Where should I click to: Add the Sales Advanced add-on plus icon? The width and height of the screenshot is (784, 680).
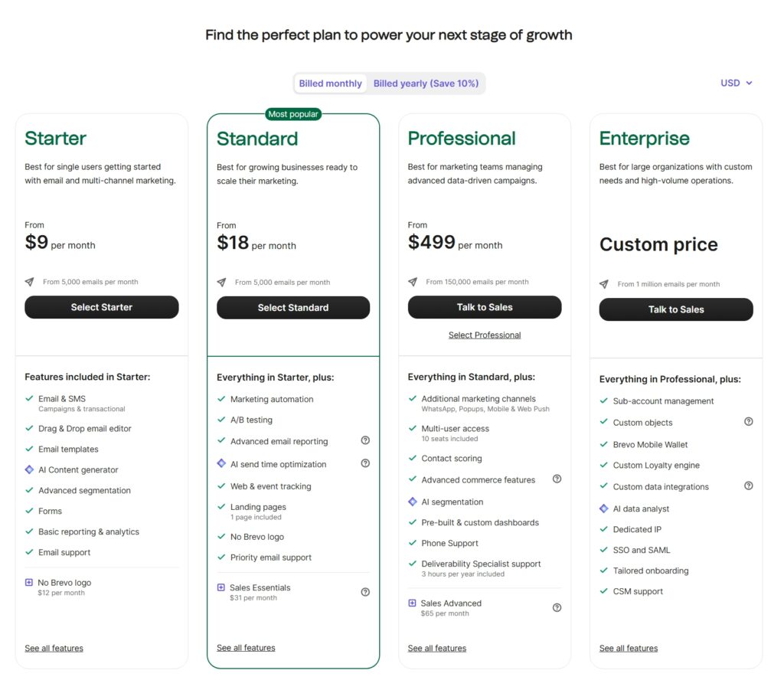(x=412, y=603)
